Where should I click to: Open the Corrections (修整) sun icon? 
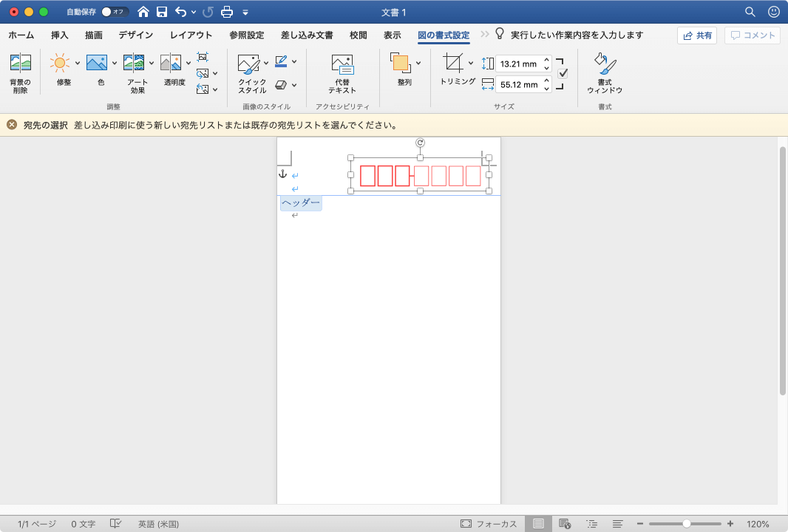[60, 63]
